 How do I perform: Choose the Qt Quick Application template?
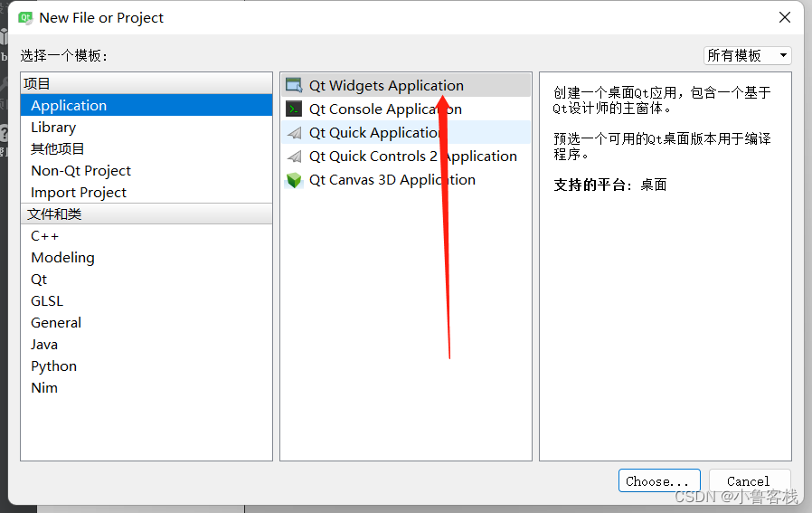406,133
